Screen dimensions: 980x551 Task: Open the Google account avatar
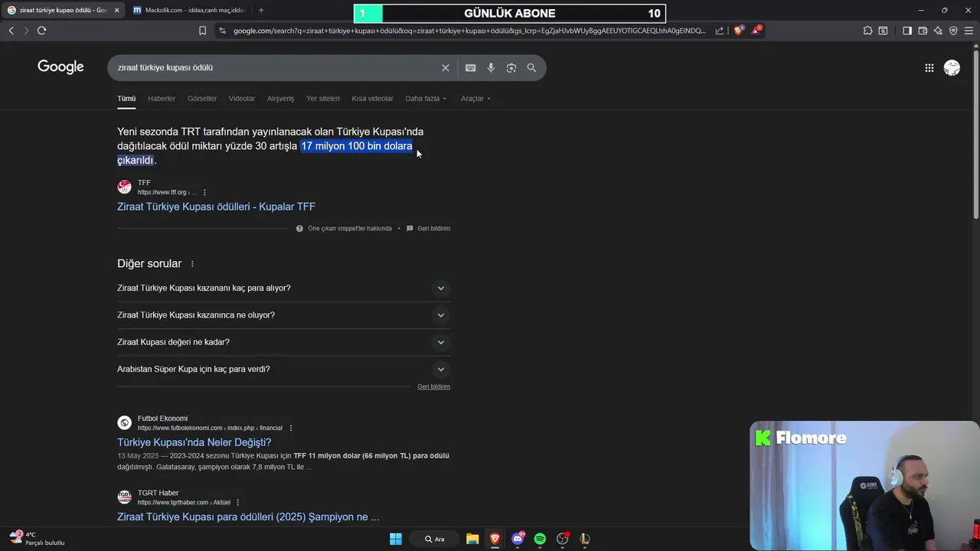coord(952,68)
